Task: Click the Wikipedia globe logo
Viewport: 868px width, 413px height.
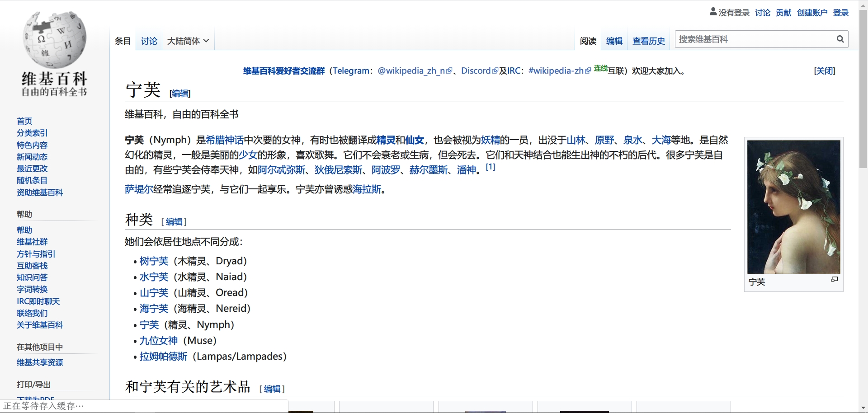Action: point(54,40)
